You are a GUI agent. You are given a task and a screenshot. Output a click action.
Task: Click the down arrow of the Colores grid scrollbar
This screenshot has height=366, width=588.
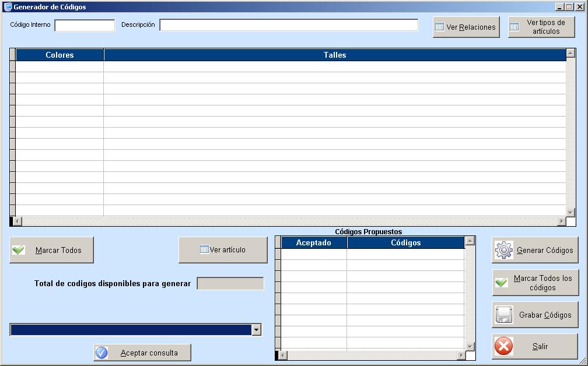click(x=570, y=212)
